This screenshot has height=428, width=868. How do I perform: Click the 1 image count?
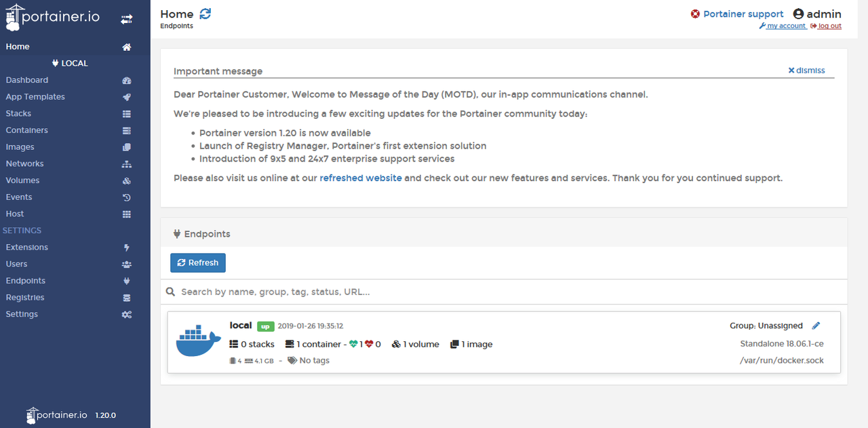pos(471,345)
